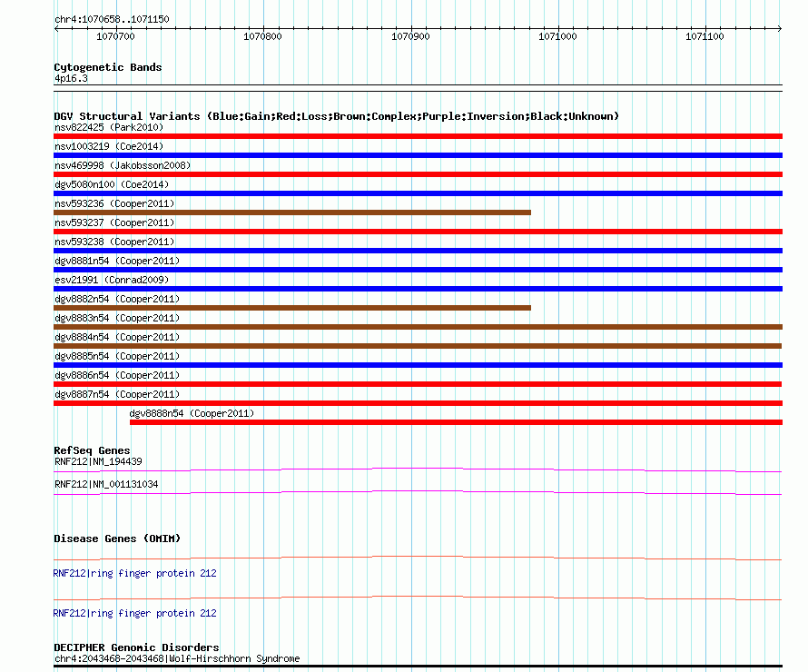
Task: Click the Disease Genes (OMIM) track title
Action: coord(117,539)
